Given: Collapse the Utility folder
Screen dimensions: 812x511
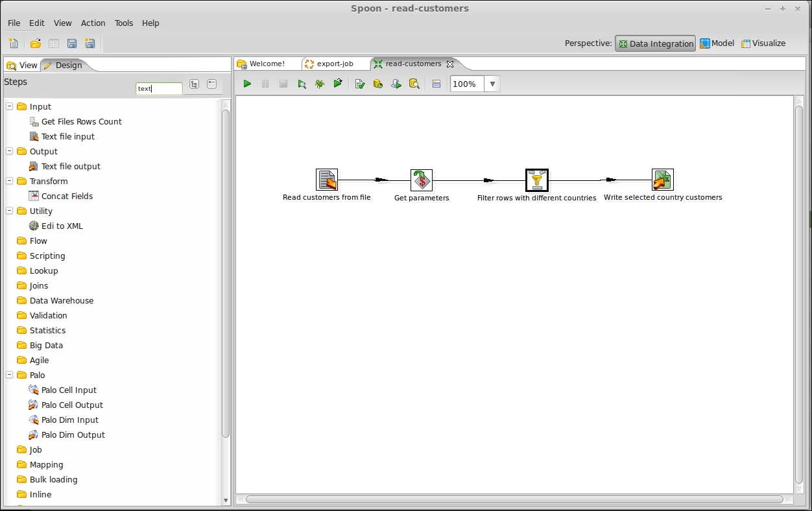Looking at the screenshot, I should [x=10, y=211].
